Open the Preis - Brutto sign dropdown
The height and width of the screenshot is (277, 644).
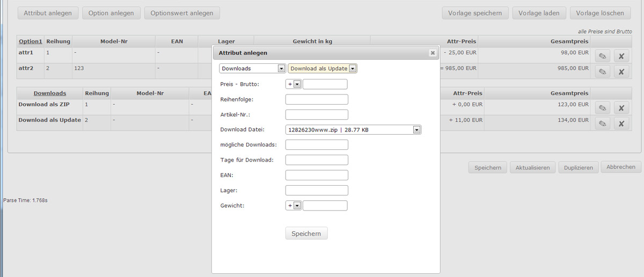pyautogui.click(x=296, y=84)
